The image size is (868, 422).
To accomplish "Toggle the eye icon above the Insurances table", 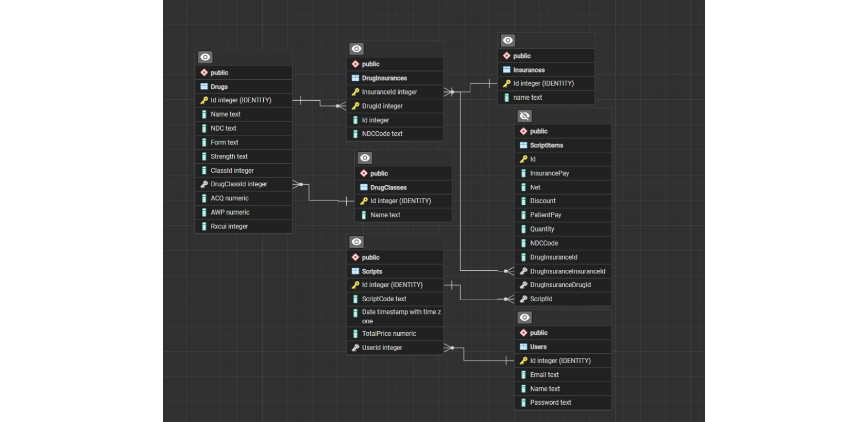I will tap(508, 40).
